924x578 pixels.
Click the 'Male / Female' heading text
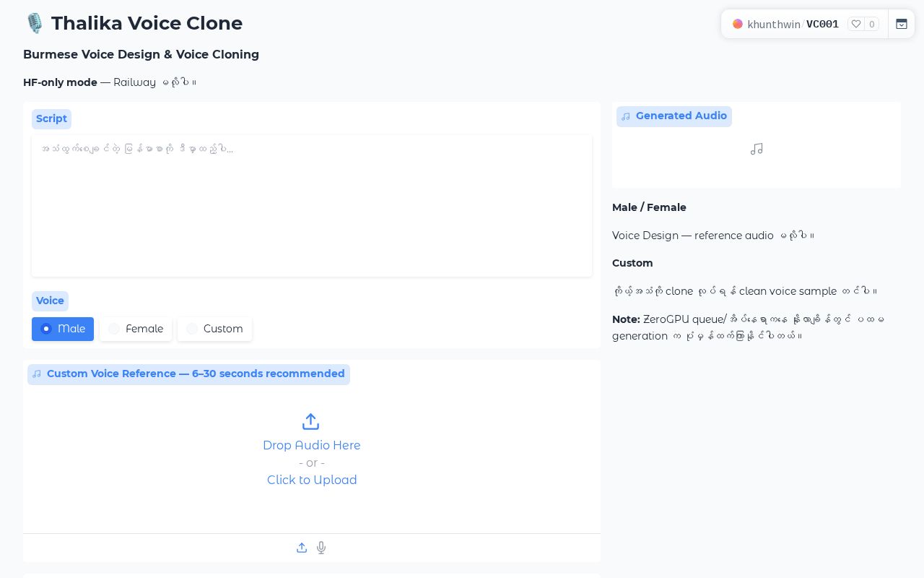click(649, 207)
